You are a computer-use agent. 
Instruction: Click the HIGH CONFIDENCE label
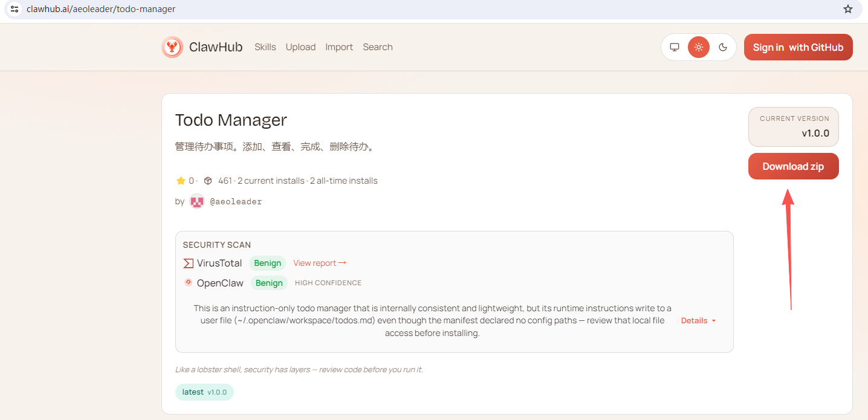[328, 283]
